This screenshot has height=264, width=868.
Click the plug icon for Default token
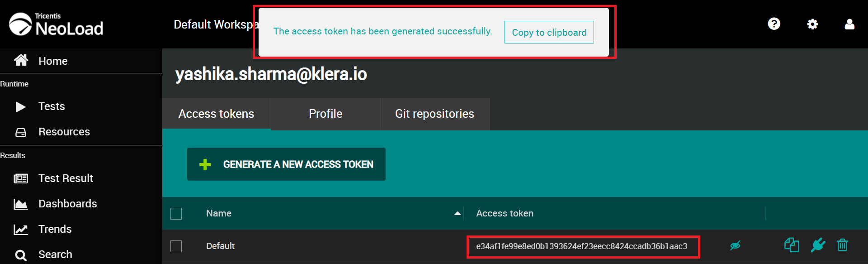click(818, 245)
